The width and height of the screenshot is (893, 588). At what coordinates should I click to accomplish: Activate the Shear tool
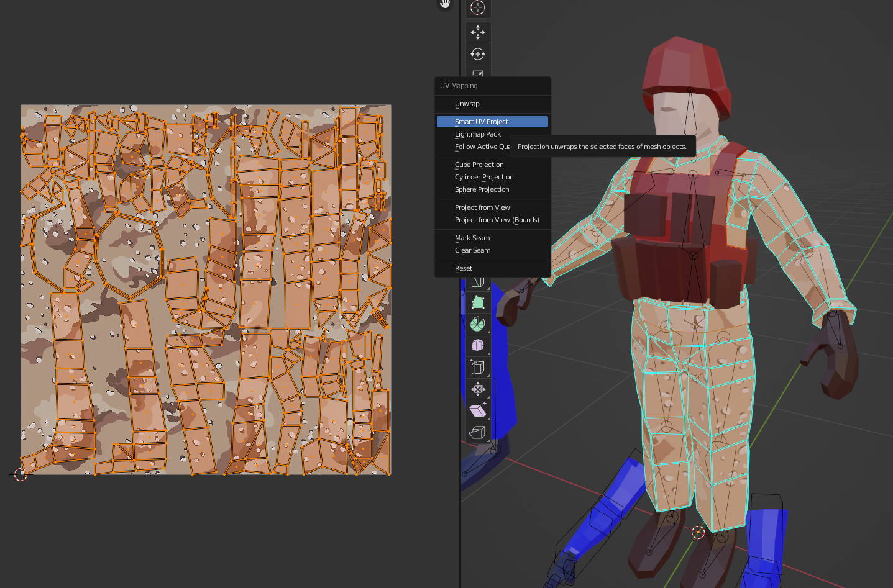tap(477, 410)
